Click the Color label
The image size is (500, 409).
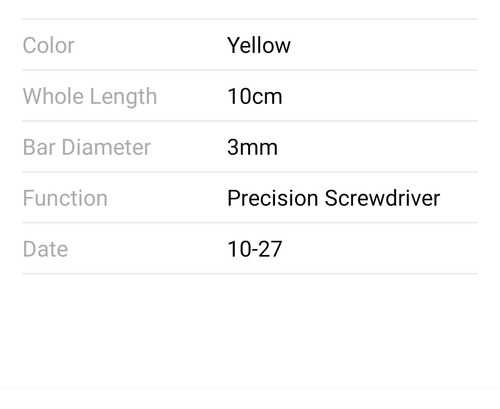(49, 45)
